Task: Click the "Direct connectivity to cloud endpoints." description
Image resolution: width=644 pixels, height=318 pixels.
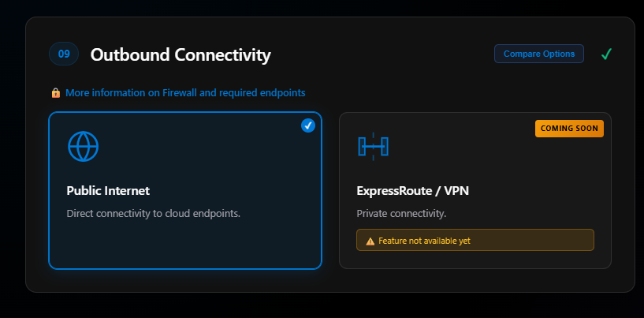Action: click(152, 213)
